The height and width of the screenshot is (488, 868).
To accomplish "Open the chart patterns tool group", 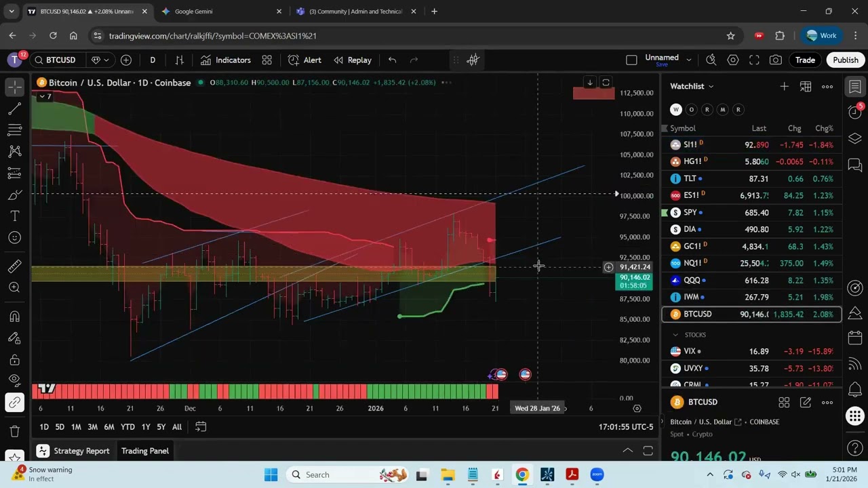I will [14, 152].
